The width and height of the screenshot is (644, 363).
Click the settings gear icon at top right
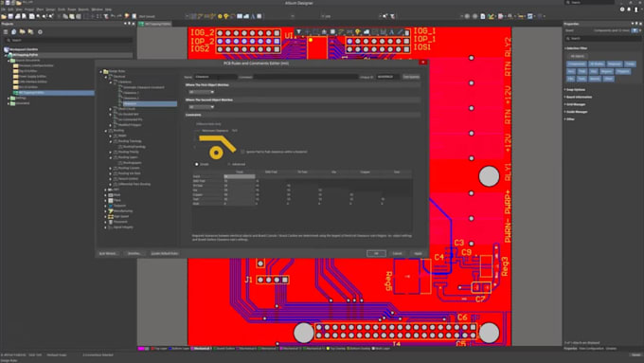[x=622, y=9]
